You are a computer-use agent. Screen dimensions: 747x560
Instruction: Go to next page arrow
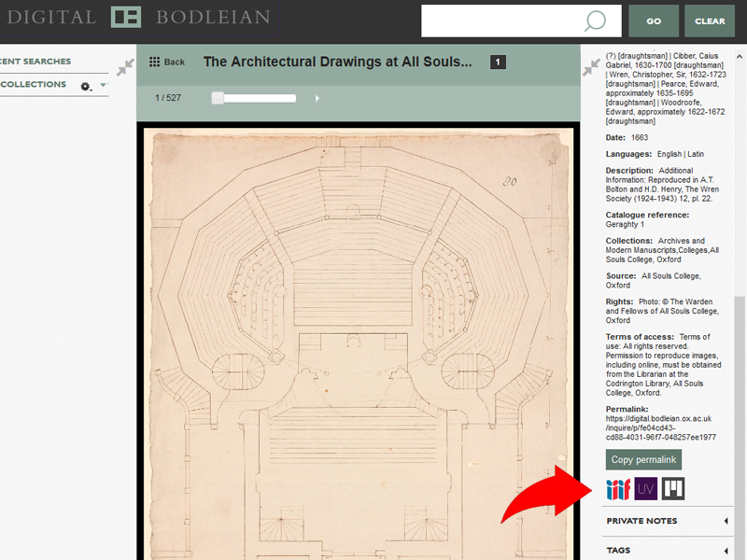click(317, 98)
